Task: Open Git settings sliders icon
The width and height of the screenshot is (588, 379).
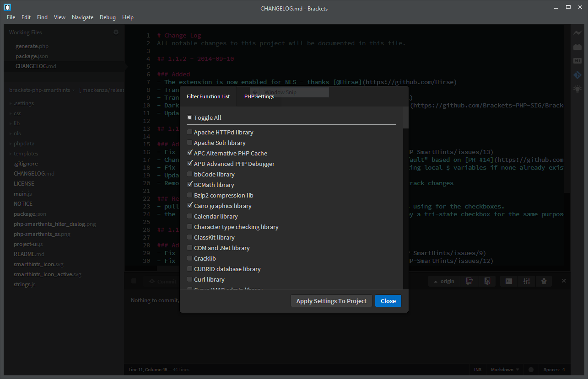Action: [x=527, y=281]
